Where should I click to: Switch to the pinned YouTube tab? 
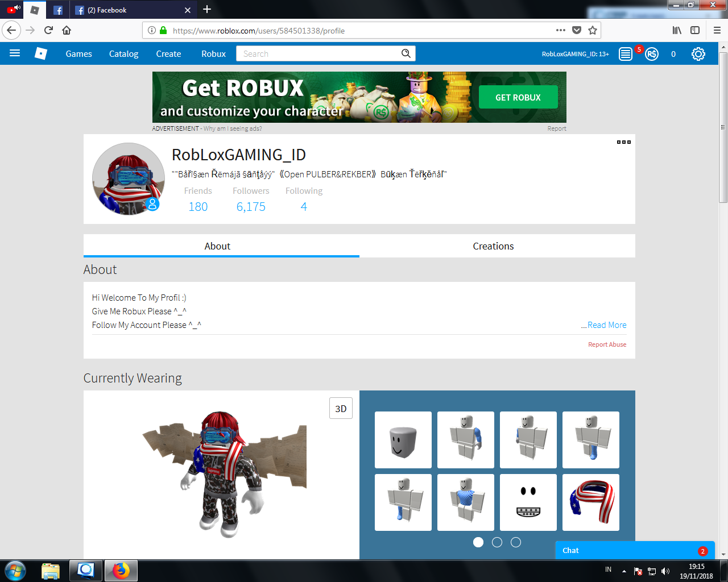[13, 10]
